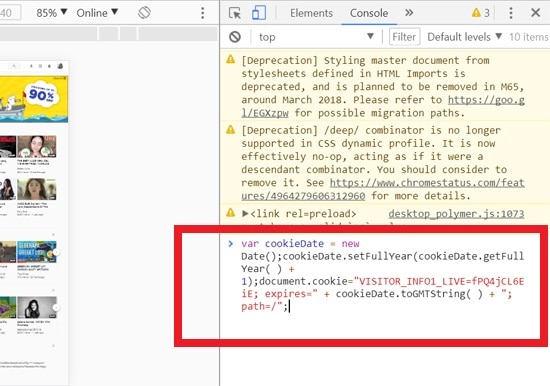Open the Elements tab
The image size is (550, 386).
[x=311, y=13]
